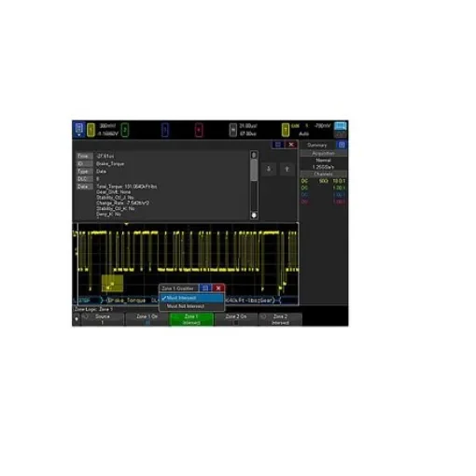
Task: Click the decode list scrollbar thumb
Action: 254,170
